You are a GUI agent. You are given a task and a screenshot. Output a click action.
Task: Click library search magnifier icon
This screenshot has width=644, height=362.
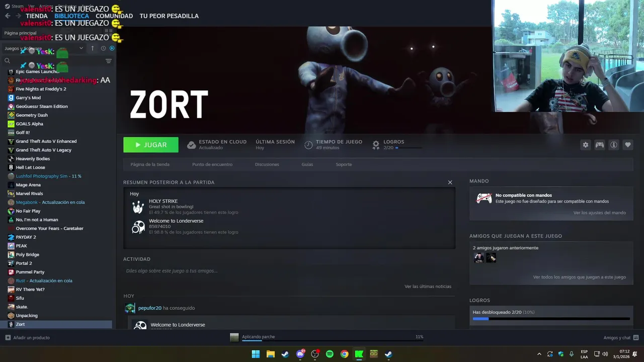pyautogui.click(x=7, y=61)
